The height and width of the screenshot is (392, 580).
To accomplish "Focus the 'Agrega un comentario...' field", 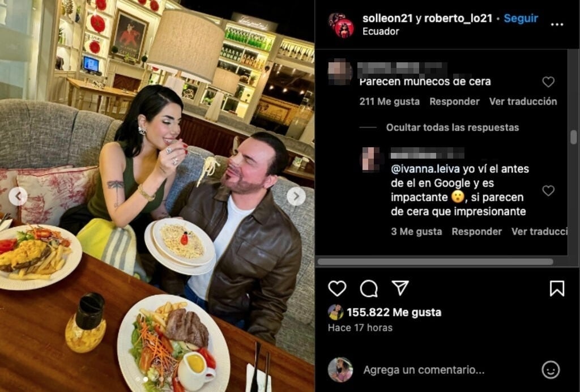I will (424, 370).
